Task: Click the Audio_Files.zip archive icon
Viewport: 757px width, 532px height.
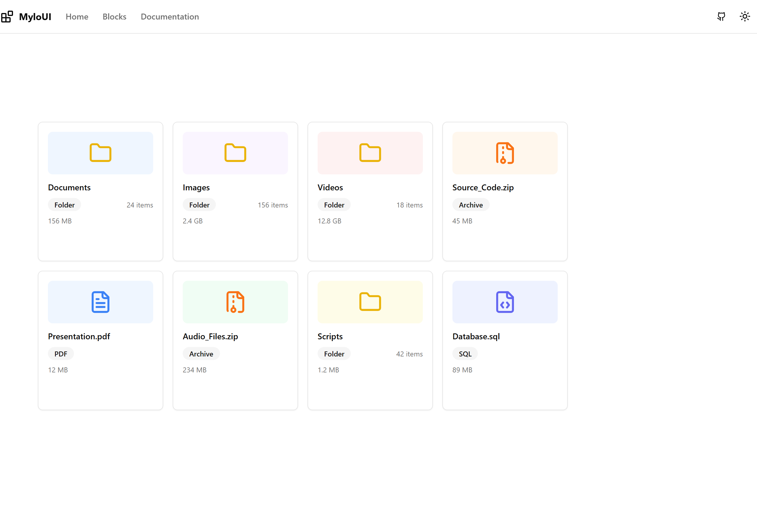Action: [235, 302]
